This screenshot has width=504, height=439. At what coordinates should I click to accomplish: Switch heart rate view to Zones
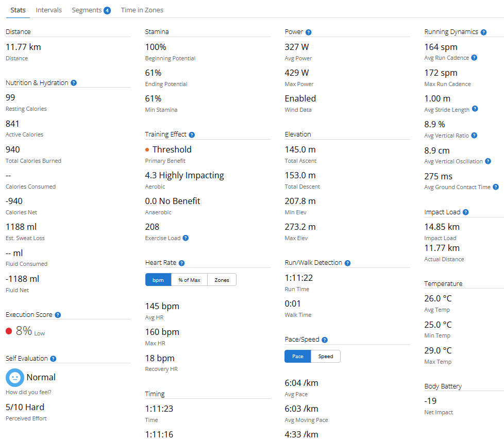[222, 280]
